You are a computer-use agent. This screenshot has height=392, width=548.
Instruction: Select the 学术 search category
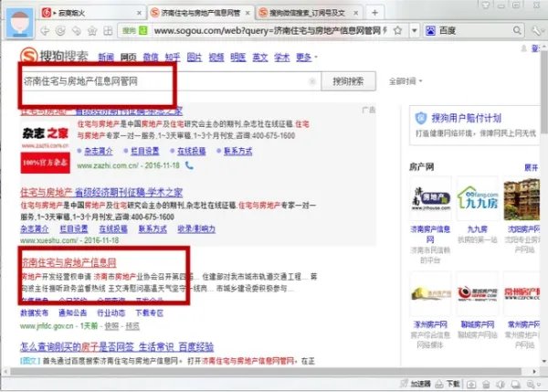coord(281,58)
